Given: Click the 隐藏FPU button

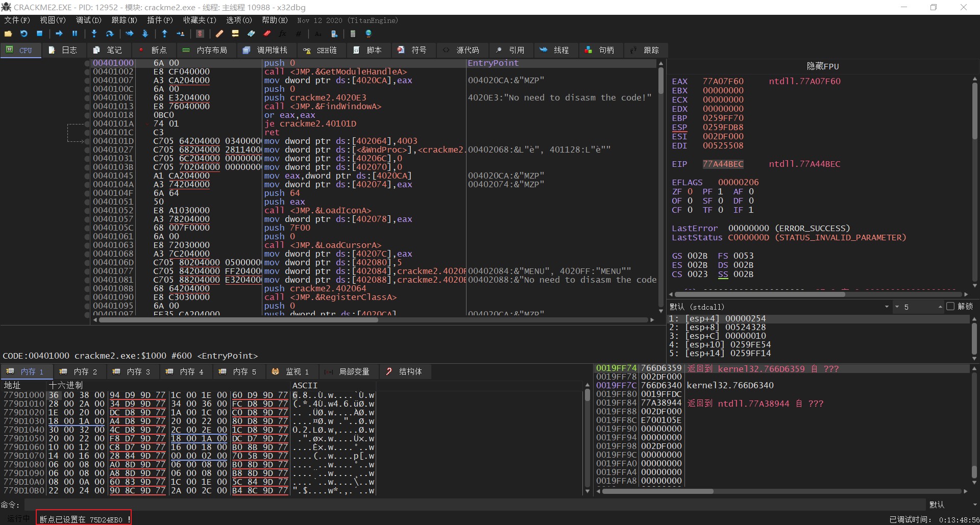Looking at the screenshot, I should click(x=822, y=66).
